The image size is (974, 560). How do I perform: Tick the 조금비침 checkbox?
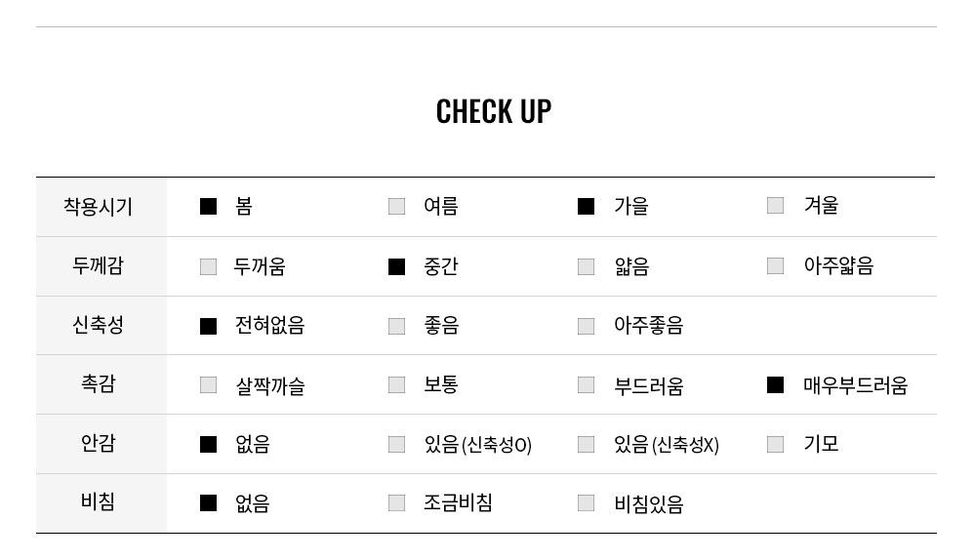pyautogui.click(x=396, y=502)
